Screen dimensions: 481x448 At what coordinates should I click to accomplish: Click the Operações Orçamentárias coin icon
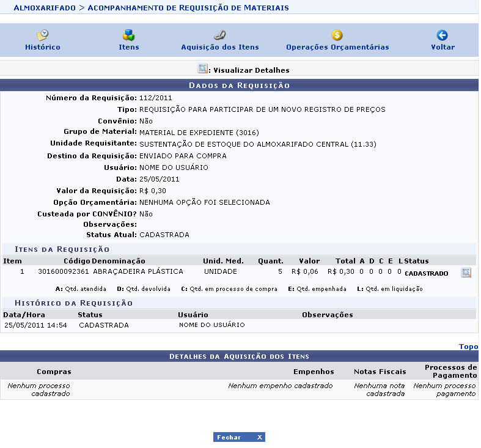(x=337, y=35)
